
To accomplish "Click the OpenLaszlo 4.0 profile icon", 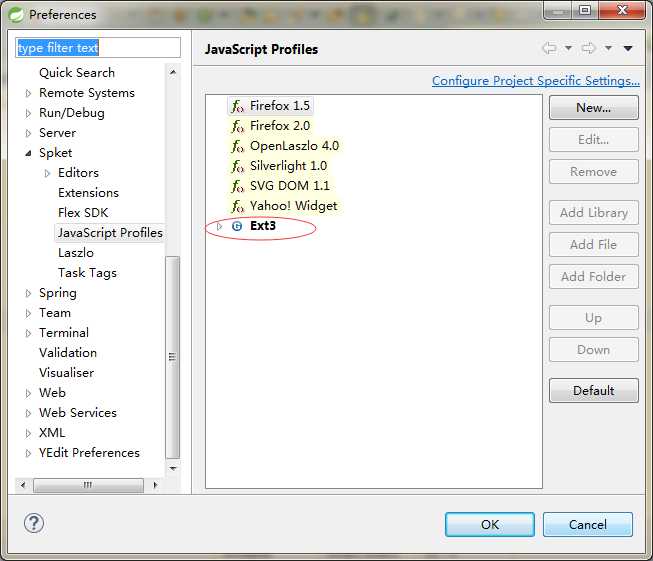I will 237,146.
